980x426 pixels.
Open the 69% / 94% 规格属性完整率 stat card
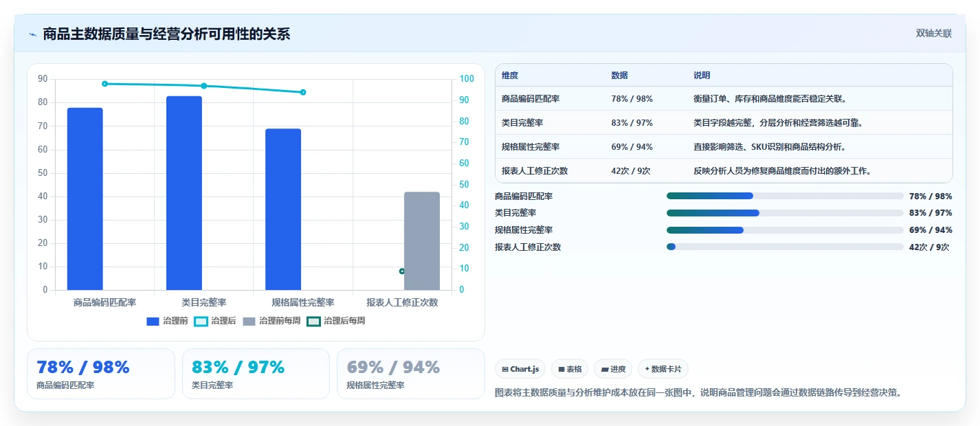[411, 374]
